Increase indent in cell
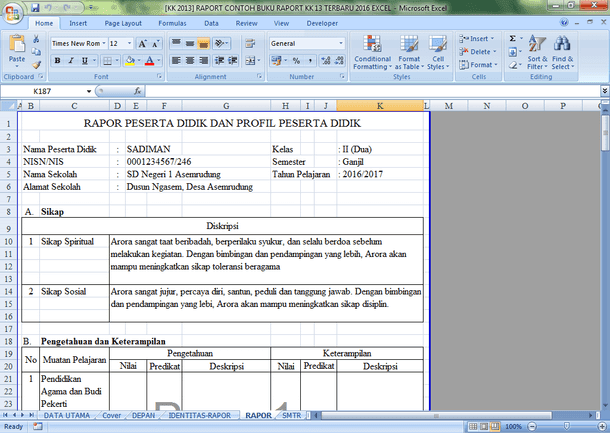The image size is (610, 433). (x=233, y=60)
